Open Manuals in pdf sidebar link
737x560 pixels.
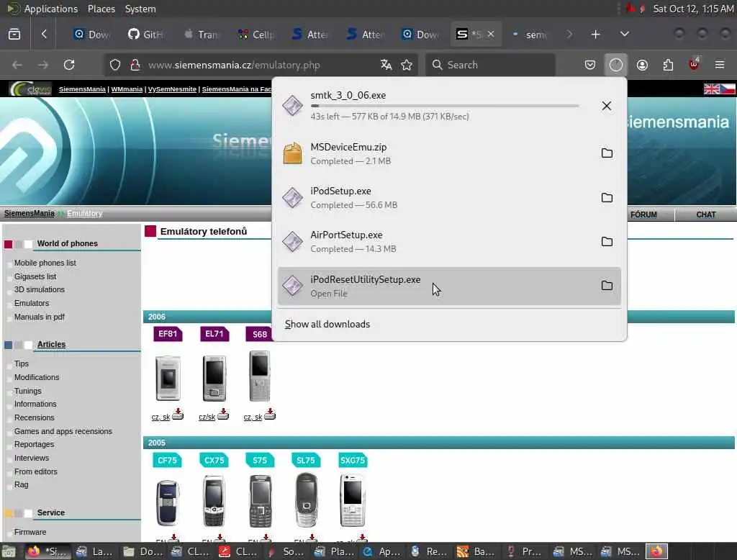[40, 317]
